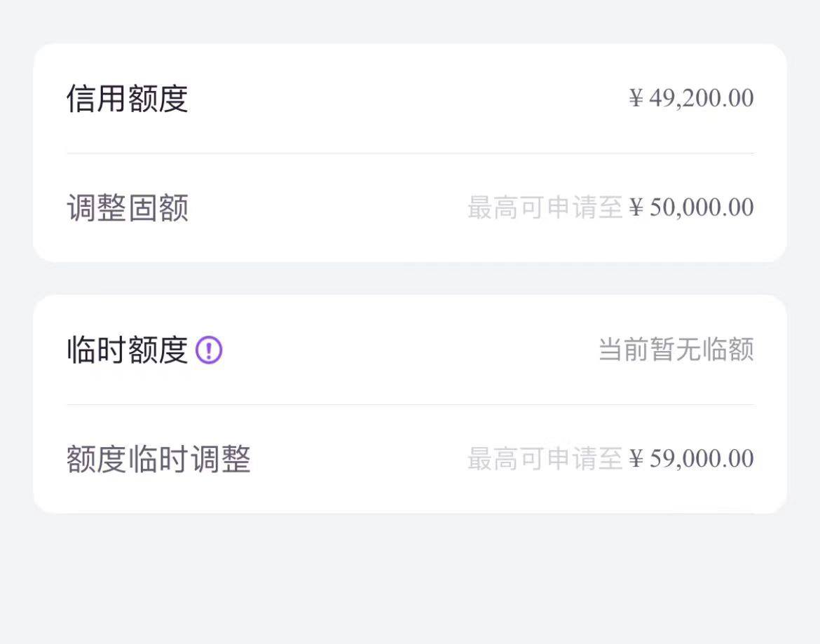Tap the purple info icon beside 临时额度
The image size is (820, 644).
coord(209,350)
